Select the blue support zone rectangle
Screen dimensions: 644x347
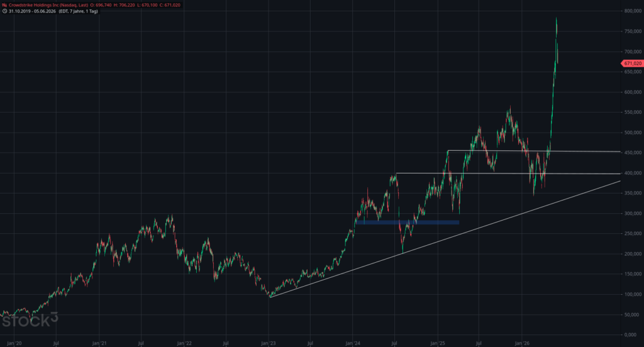408,223
